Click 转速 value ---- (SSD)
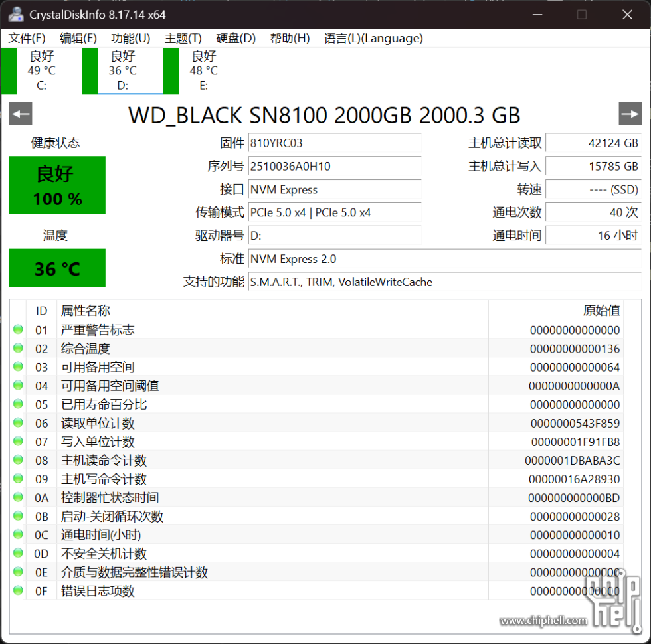 [x=593, y=190]
